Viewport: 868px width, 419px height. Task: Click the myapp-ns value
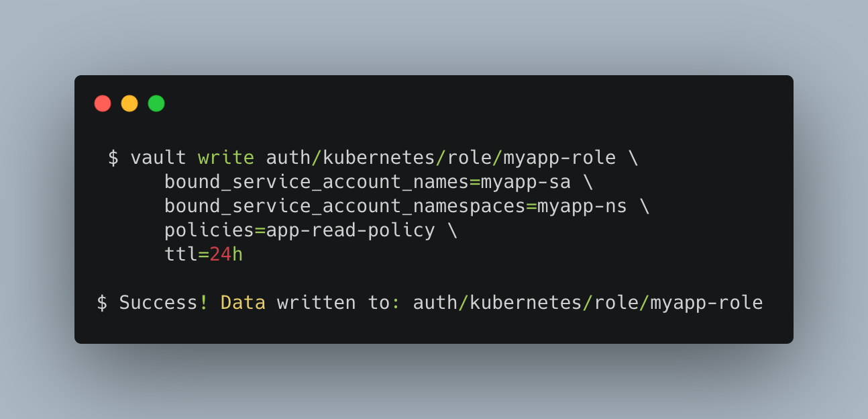tap(582, 206)
